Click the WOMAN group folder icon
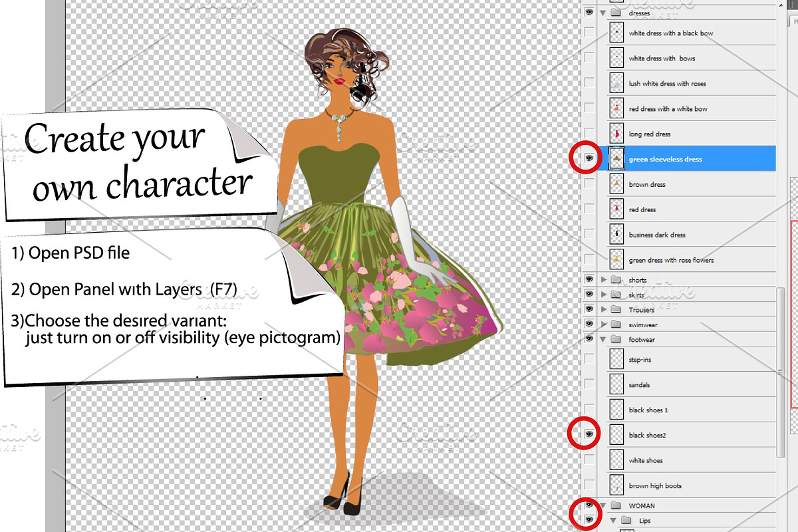The height and width of the screenshot is (532, 798). [615, 505]
